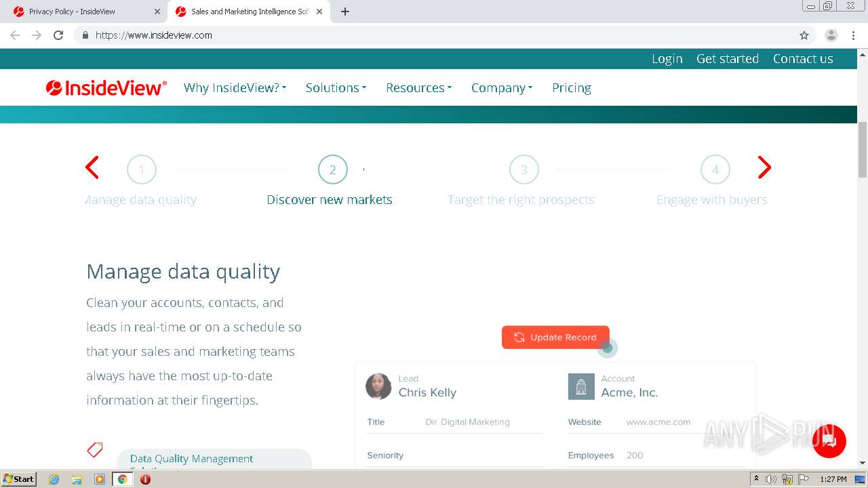
Task: Click the Target the right prospects label
Action: 521,200
